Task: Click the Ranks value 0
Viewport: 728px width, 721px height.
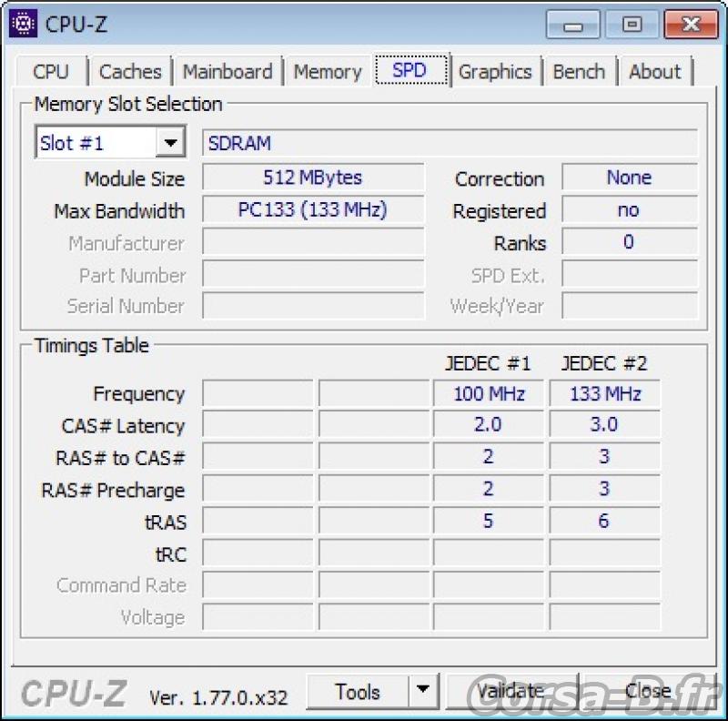Action: [x=630, y=241]
